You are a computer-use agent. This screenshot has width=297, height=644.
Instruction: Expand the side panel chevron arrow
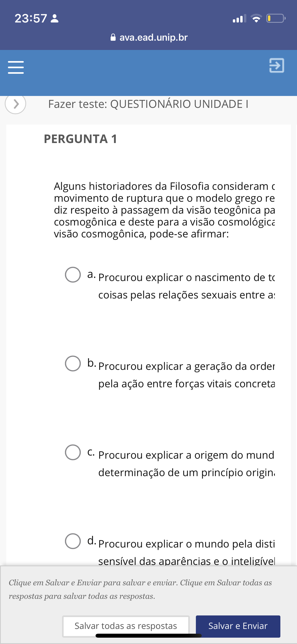16,104
